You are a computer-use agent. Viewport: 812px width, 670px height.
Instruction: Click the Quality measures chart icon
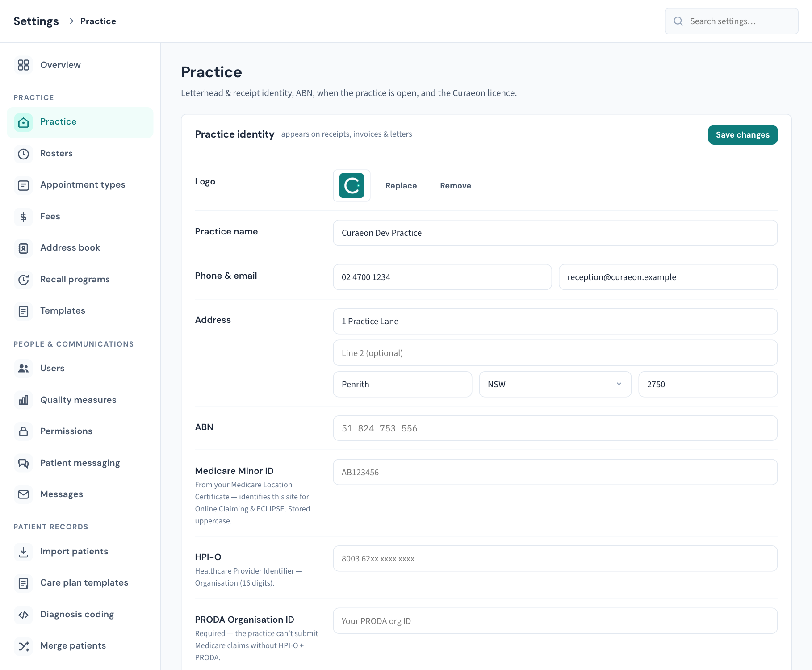23,400
